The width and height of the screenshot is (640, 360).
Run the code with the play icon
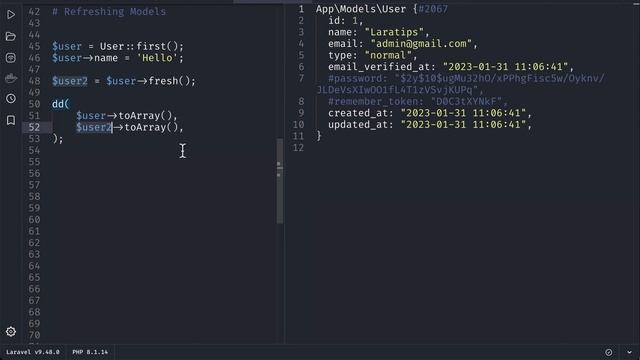point(11,15)
